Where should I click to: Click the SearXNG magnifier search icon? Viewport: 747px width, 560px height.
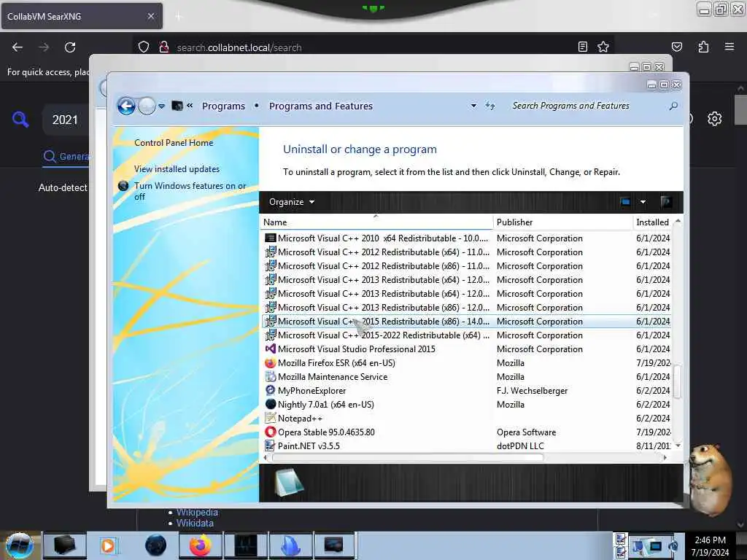coord(20,119)
